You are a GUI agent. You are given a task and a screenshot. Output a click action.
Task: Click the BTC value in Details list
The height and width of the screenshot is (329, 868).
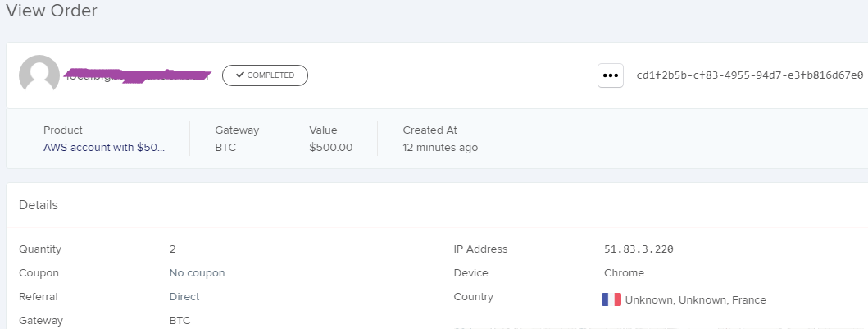coord(180,321)
